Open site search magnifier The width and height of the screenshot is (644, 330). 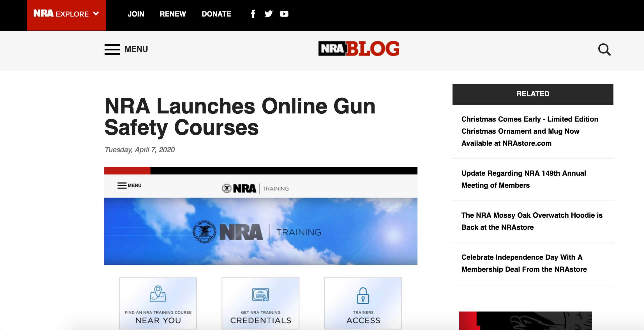point(604,50)
